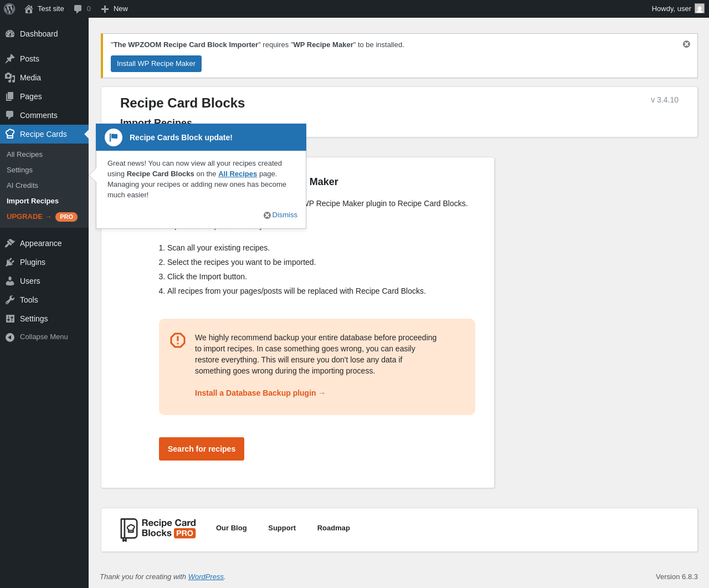Click the Recipe Cards chef hat icon

coord(10,134)
